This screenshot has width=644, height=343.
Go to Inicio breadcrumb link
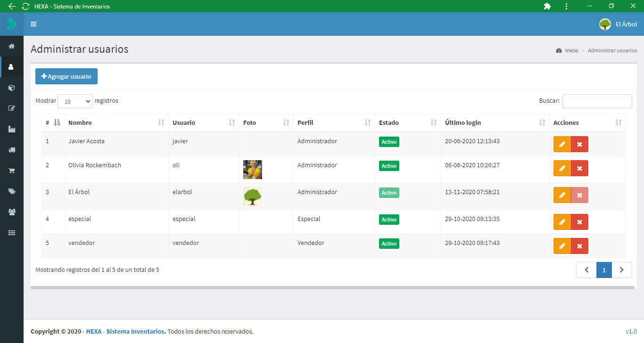click(x=571, y=50)
